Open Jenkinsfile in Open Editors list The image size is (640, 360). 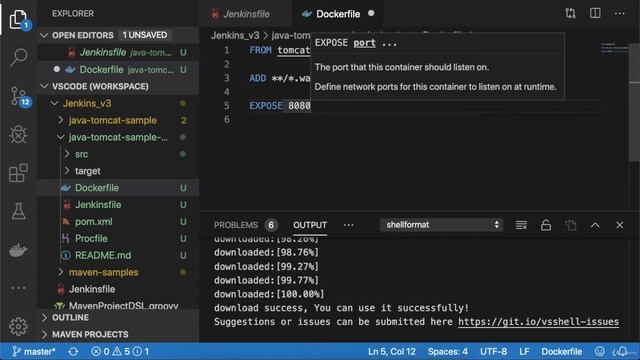tap(118, 52)
